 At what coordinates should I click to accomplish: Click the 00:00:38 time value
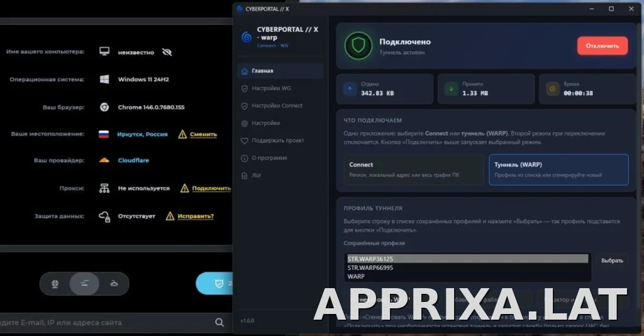pyautogui.click(x=579, y=93)
